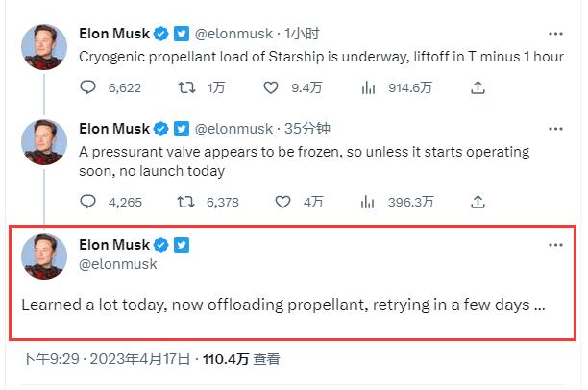Like the frozen pressurant valve tweet
Screen dimensions: 588x390
tap(282, 202)
